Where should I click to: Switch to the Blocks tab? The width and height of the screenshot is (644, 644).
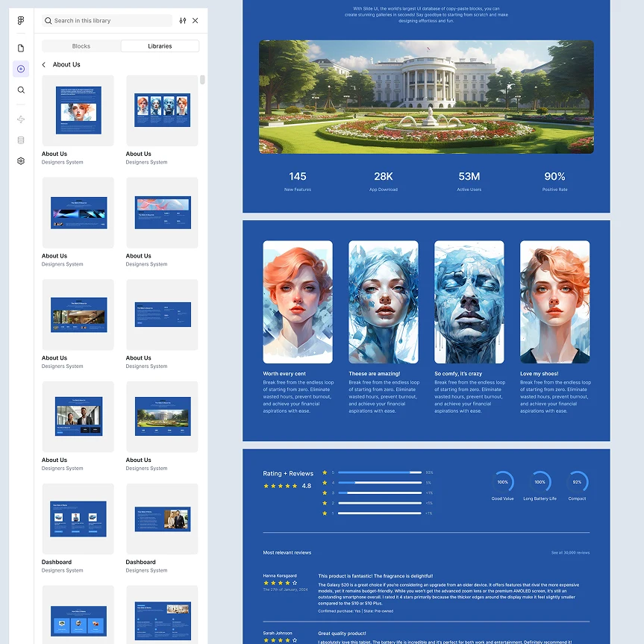81,46
